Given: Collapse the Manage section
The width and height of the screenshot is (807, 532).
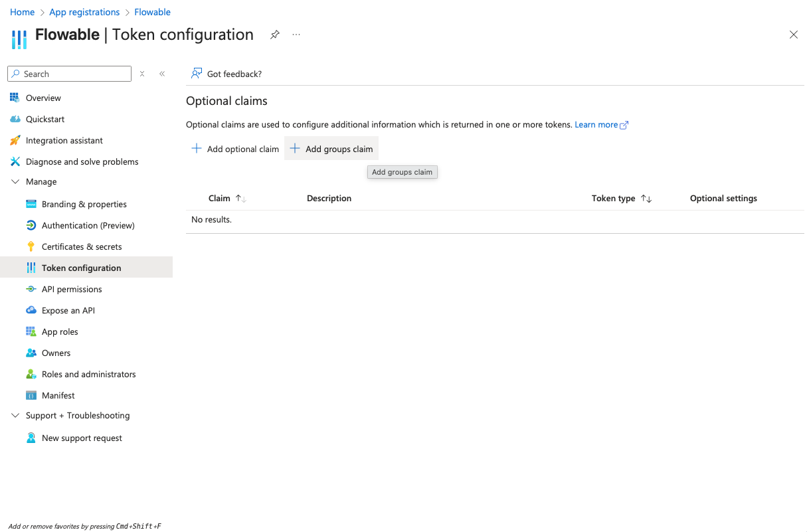Looking at the screenshot, I should [x=15, y=181].
